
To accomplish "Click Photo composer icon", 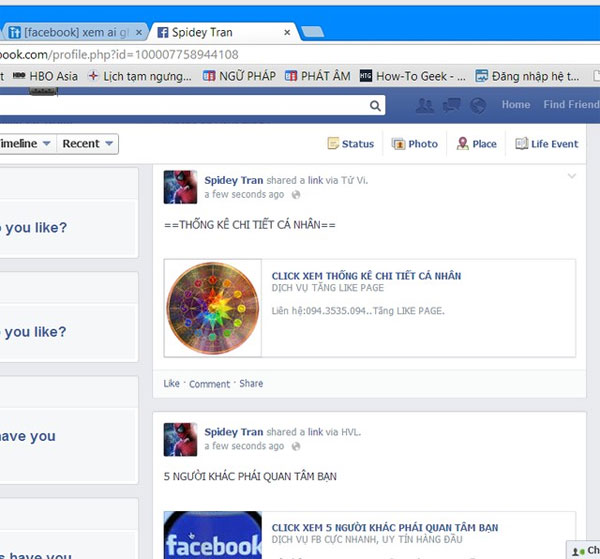I will 398,144.
